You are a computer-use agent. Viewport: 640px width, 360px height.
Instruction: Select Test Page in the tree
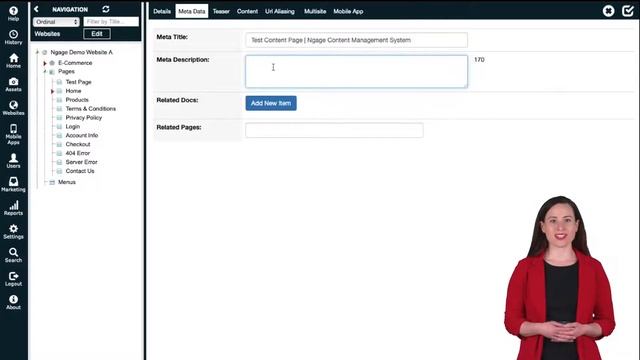pos(78,82)
